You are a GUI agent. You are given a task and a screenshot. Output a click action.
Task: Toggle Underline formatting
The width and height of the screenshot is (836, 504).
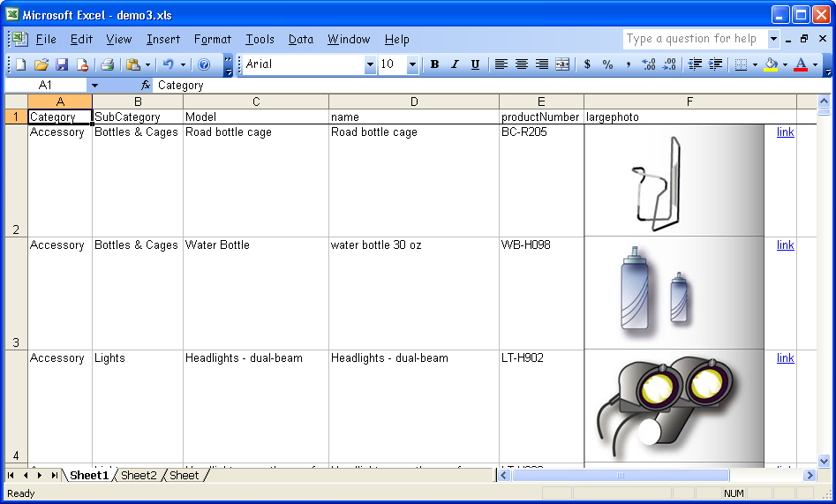pyautogui.click(x=475, y=64)
